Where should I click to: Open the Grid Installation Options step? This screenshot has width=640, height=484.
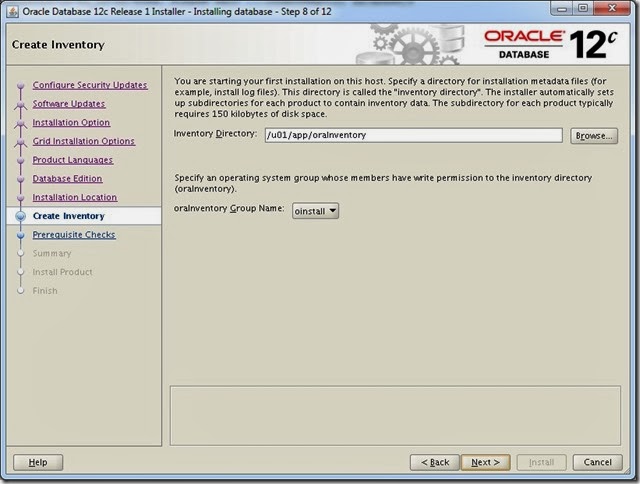coord(84,141)
